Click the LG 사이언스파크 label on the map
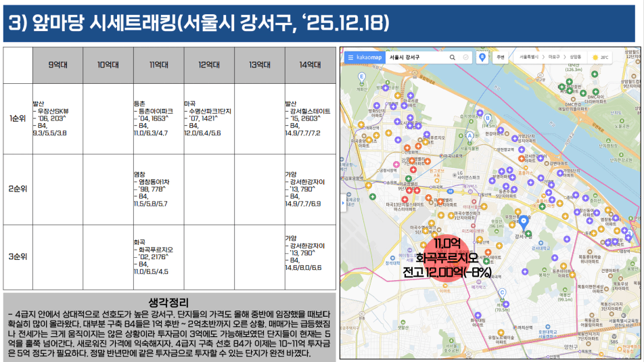This screenshot has height=362, width=644. [x=468, y=175]
